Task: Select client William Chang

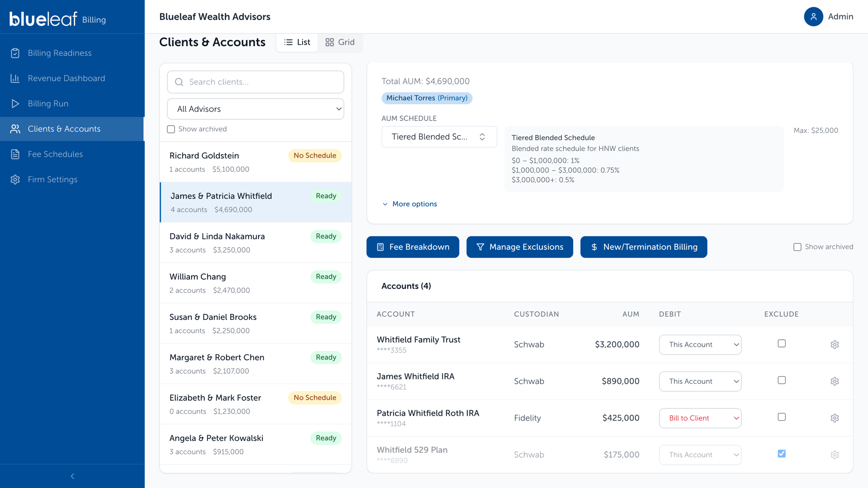Action: pos(255,283)
